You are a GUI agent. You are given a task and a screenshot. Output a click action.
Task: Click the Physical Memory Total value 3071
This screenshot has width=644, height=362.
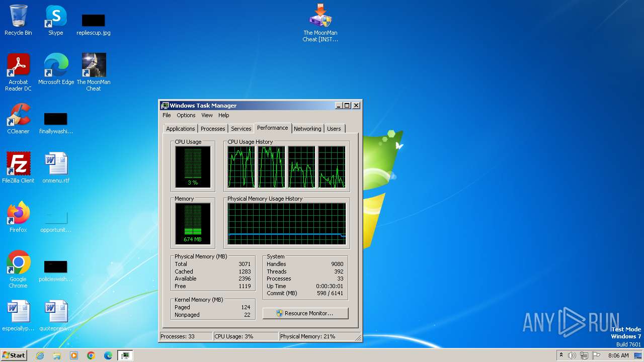click(245, 264)
